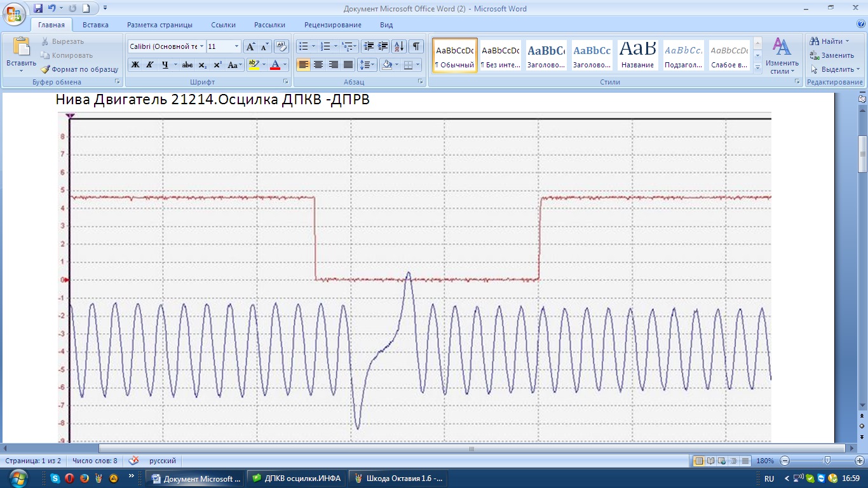
Task: Justify text alignment
Action: point(348,65)
